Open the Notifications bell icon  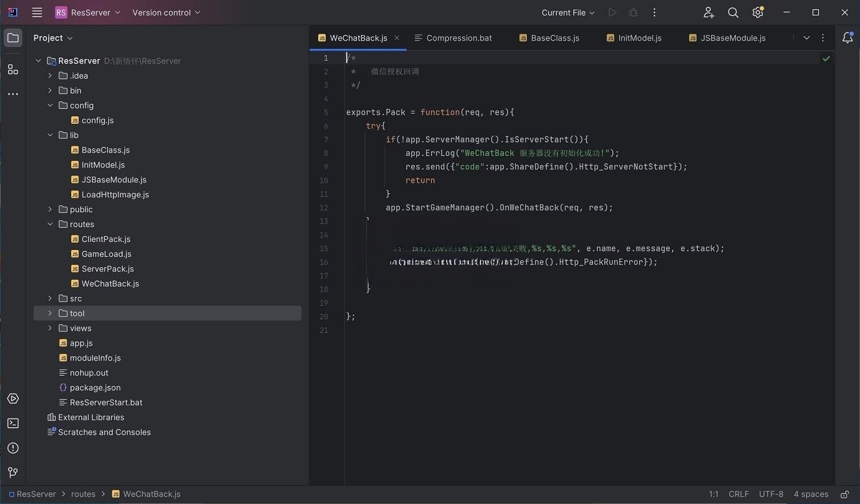coord(847,38)
